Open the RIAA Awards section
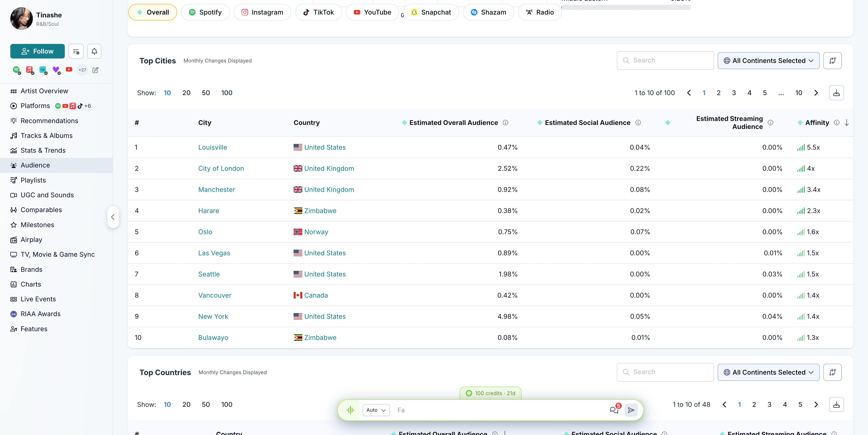 tap(40, 314)
